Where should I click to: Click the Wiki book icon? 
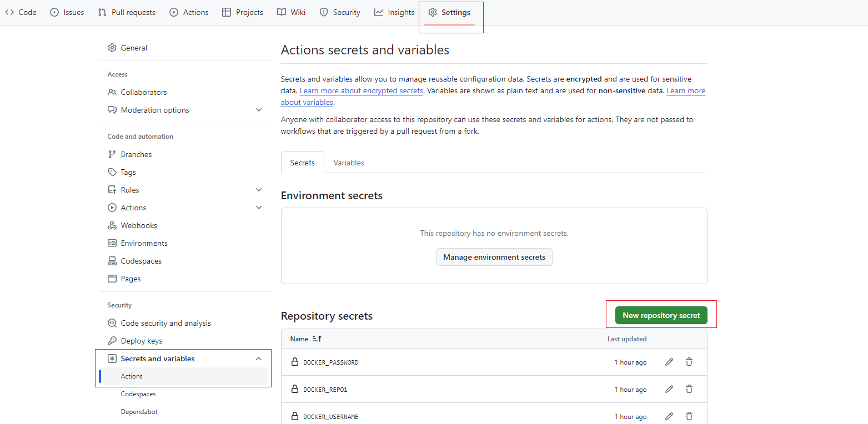[282, 12]
